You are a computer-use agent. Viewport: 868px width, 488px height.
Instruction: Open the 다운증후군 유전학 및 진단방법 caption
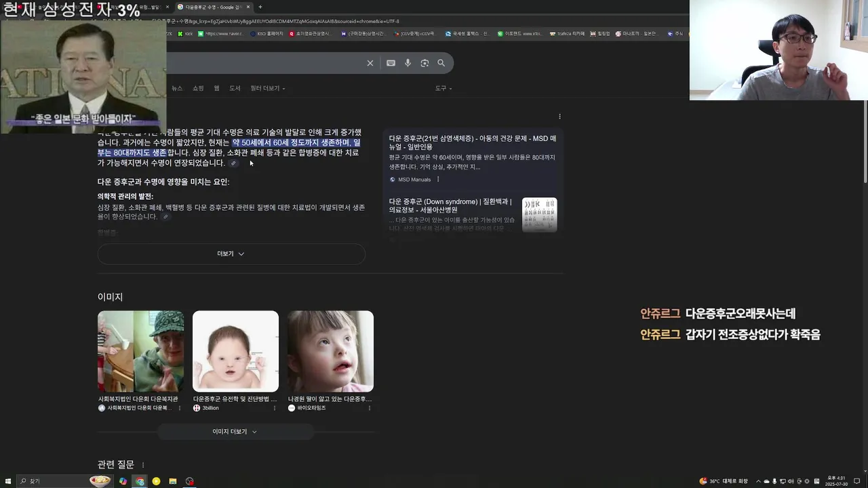[235, 399]
